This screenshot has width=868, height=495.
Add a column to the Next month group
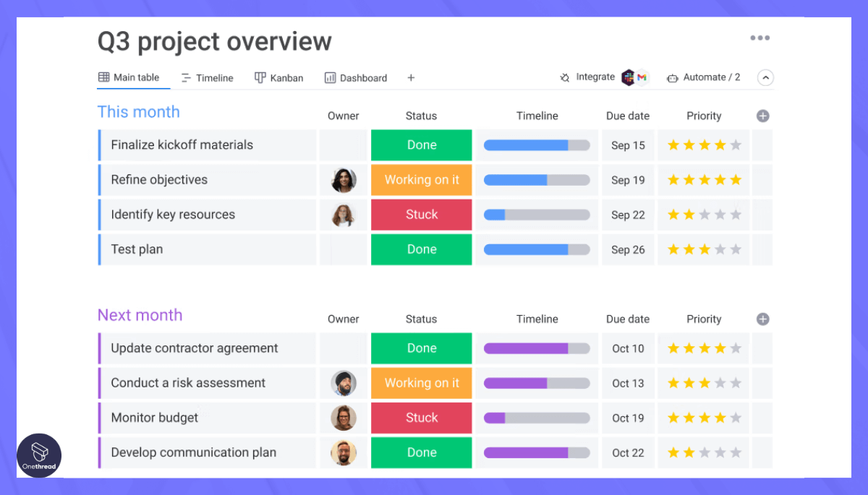point(762,319)
